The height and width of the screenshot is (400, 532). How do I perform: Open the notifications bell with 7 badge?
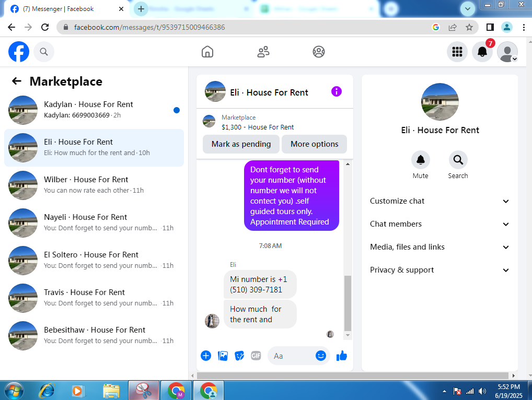(x=482, y=52)
